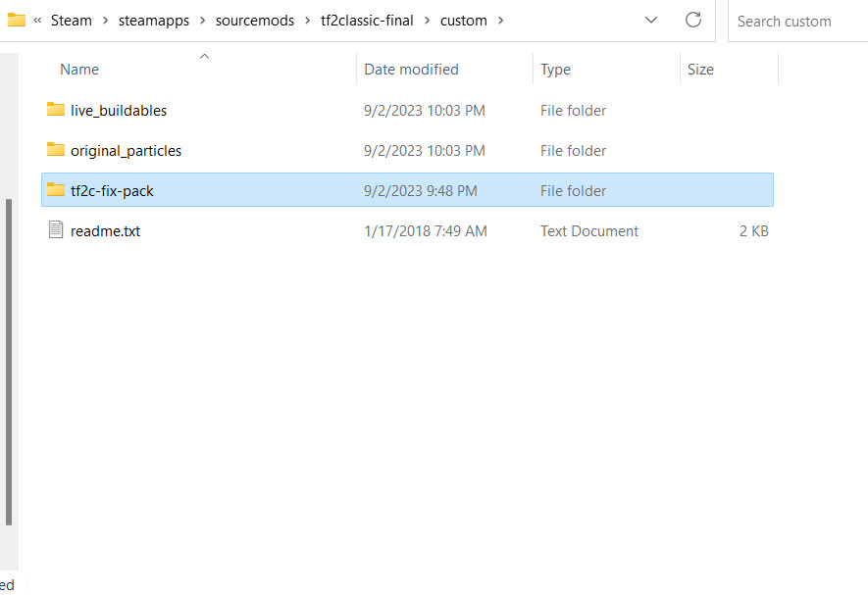The width and height of the screenshot is (868, 595).
Task: Click the folder icon in the address bar
Action: (x=16, y=20)
